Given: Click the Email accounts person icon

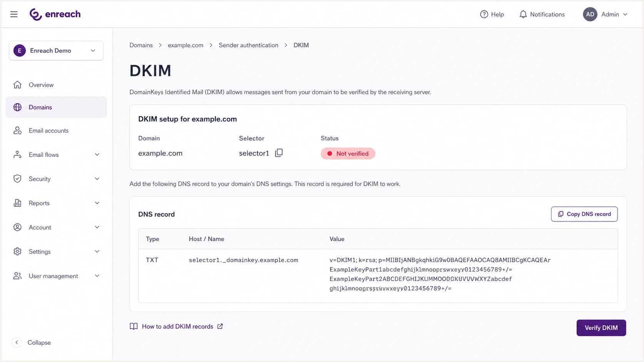Looking at the screenshot, I should click(x=17, y=130).
